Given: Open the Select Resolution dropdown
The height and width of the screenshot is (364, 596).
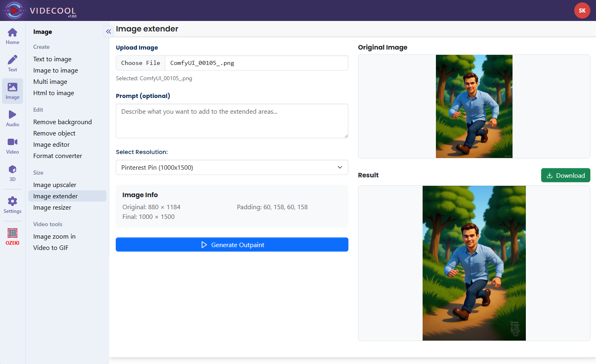Looking at the screenshot, I should tap(232, 167).
